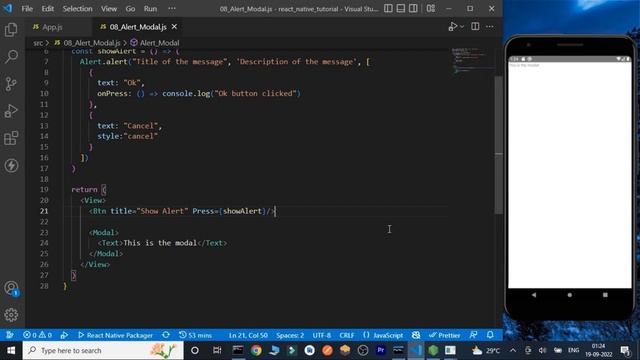
Task: Click the packager refresh icon
Action: click(x=166, y=335)
